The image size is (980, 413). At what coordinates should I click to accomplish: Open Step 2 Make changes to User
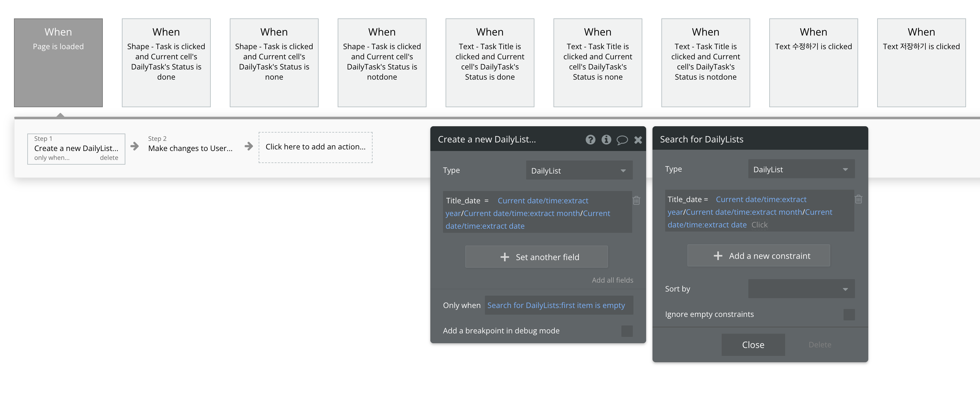[190, 148]
